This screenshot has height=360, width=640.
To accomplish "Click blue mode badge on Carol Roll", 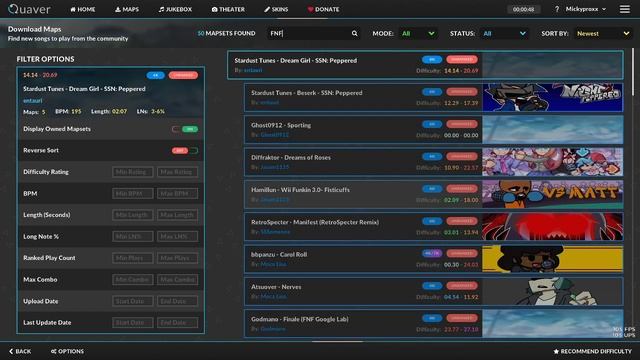I will (x=432, y=253).
